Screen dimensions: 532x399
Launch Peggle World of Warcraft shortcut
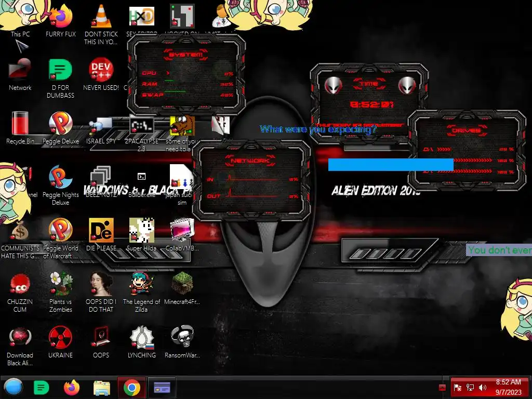tap(61, 239)
